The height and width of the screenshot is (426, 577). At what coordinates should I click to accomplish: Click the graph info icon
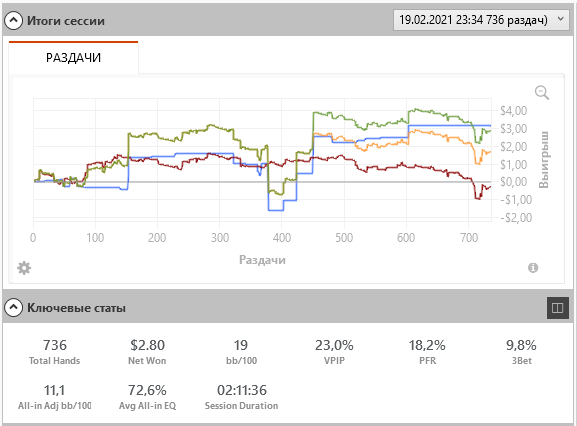[x=533, y=268]
